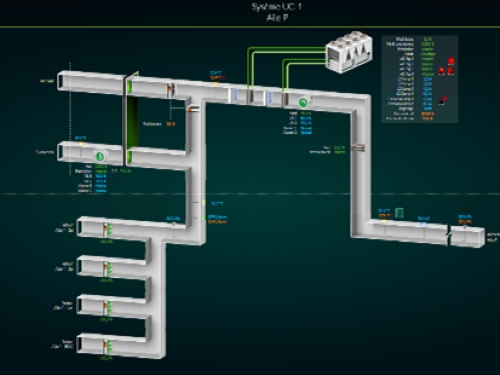This screenshot has width=500, height=375.
Task: Select the green supply fan icon in upper duct
Action: coord(303,103)
